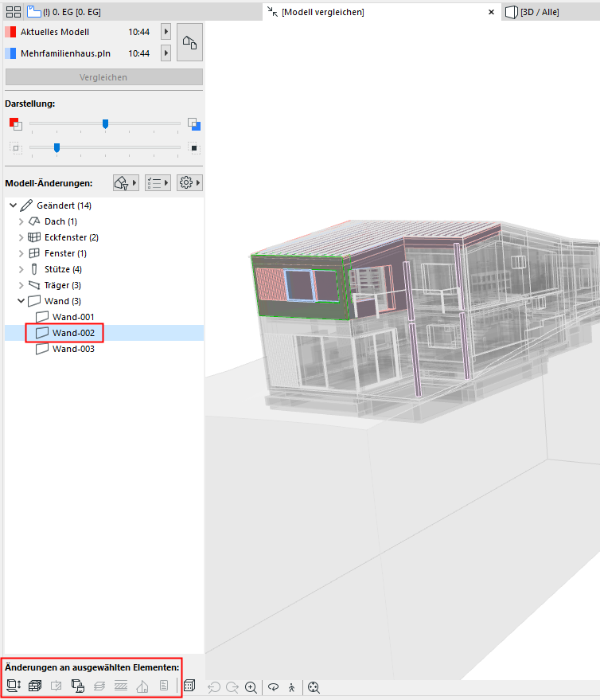Open the gear settings dropdown for Modell-Änderungen

point(189,182)
